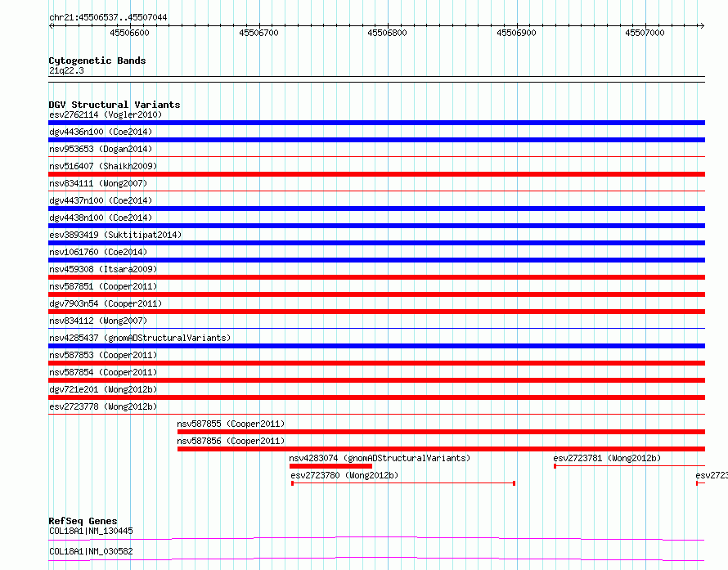
Task: Click the 45507000 ruler position
Action: pyautogui.click(x=645, y=33)
